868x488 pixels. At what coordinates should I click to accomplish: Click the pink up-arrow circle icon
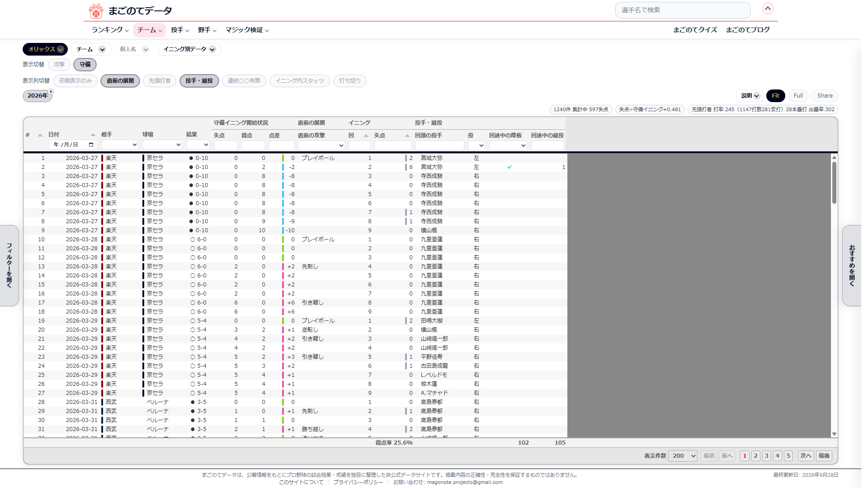[768, 9]
